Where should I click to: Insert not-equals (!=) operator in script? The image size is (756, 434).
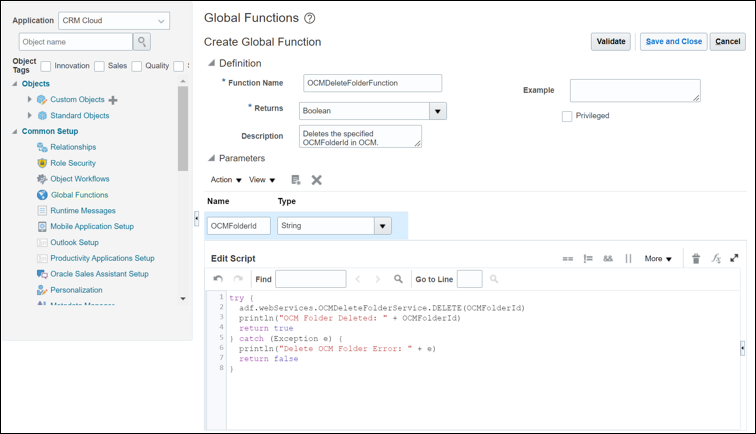point(588,259)
